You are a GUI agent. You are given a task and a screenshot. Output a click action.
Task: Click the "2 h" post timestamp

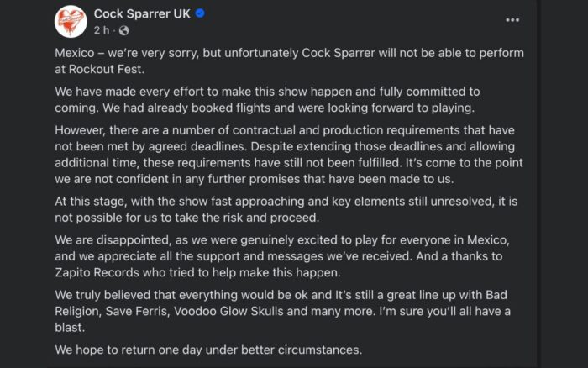point(102,30)
